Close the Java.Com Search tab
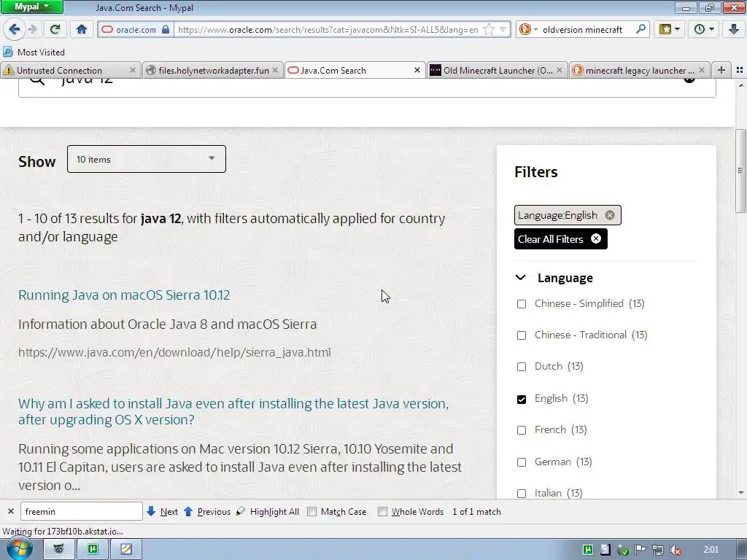Viewport: 747px width, 560px height. [417, 71]
